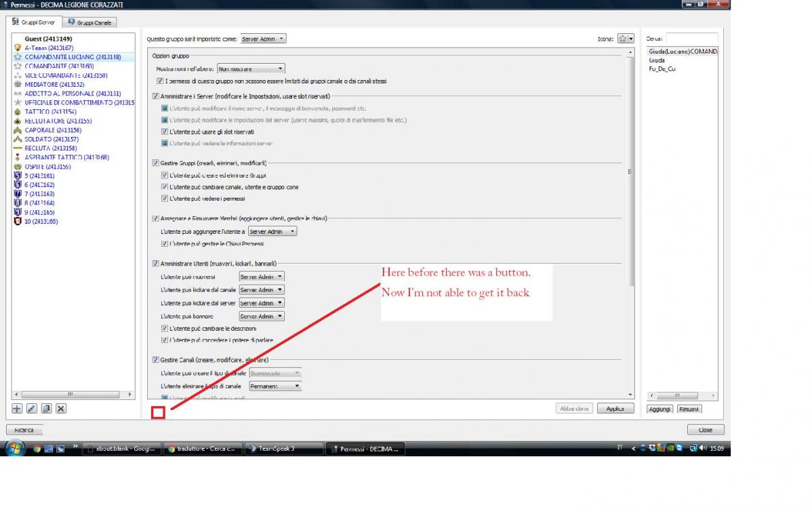Click the Cerca search input field
The height and width of the screenshot is (507, 812).
(691, 39)
